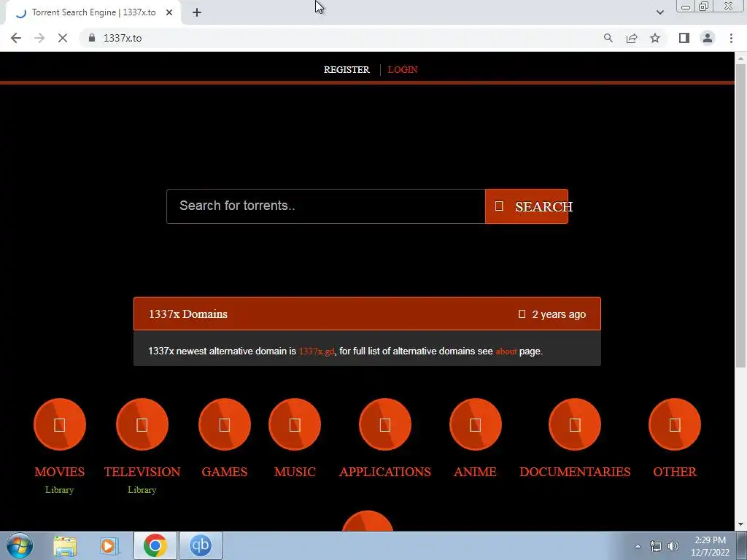View site info via the padlock icon
Screen dimensions: 747x560
[x=92, y=38]
